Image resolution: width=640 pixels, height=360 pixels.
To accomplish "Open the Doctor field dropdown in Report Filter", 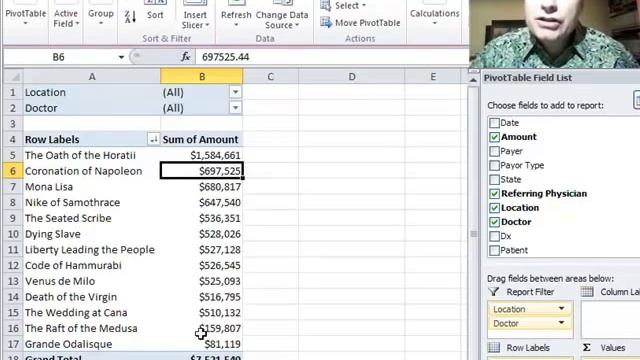I will tap(562, 323).
